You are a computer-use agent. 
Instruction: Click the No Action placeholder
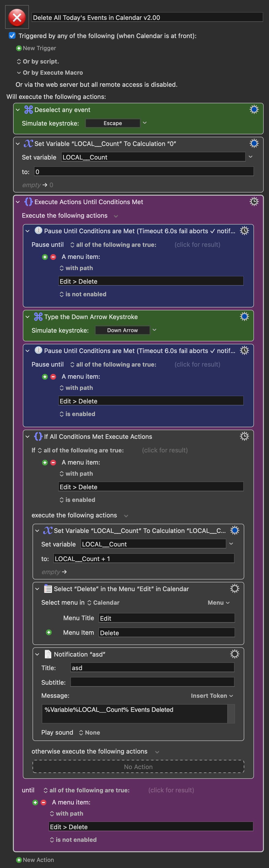tap(138, 767)
